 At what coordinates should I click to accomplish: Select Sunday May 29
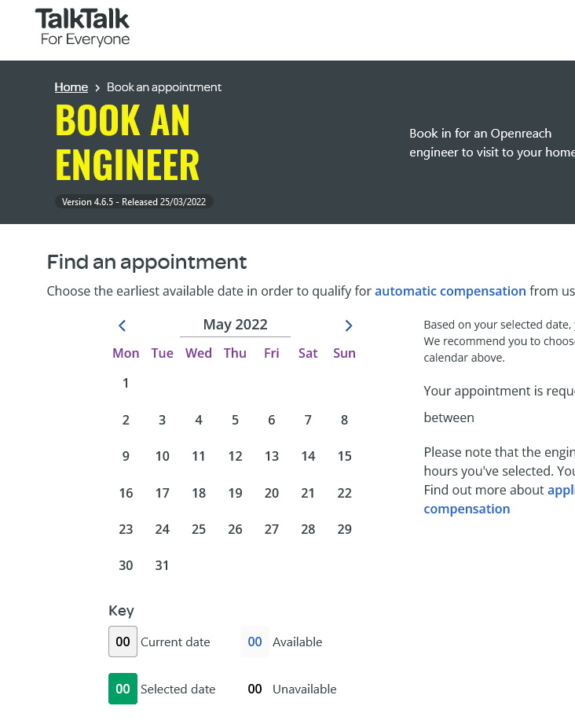point(344,530)
